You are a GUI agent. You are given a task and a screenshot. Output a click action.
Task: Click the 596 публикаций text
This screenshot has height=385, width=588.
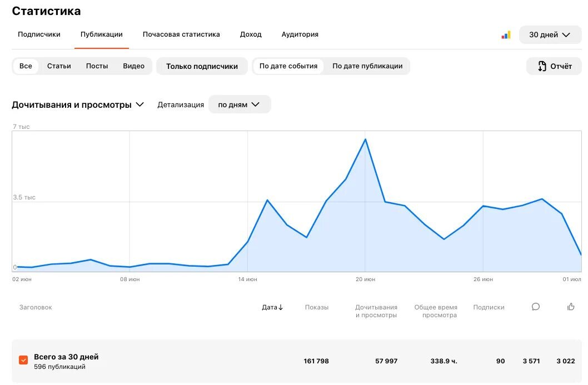coord(59,367)
